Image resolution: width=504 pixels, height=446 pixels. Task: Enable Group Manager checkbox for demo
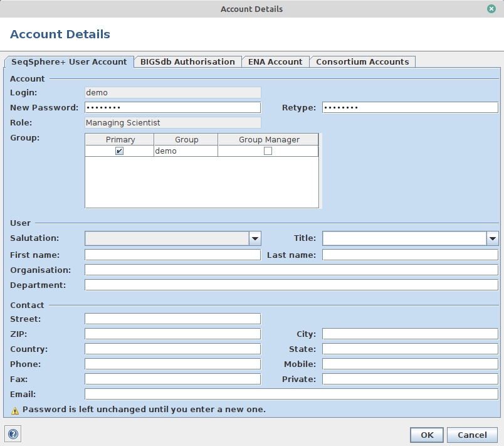[268, 151]
